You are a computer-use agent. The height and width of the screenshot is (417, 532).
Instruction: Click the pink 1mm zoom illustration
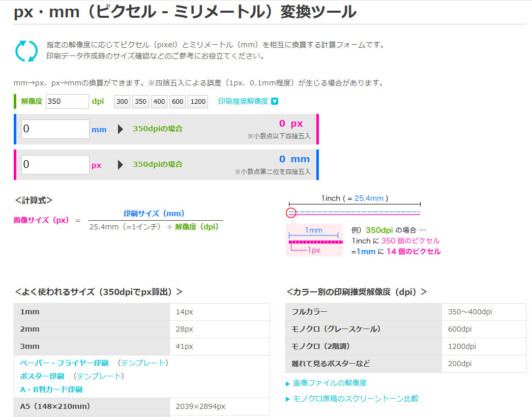pyautogui.click(x=314, y=240)
